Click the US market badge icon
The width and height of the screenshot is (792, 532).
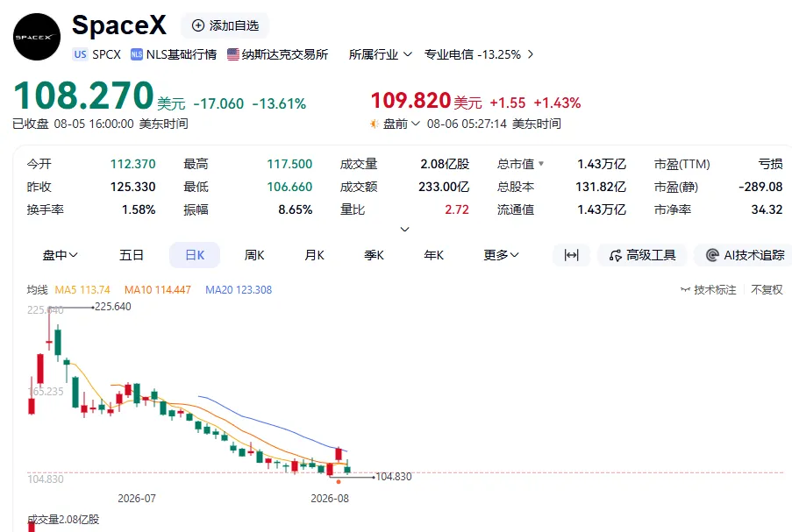[81, 54]
